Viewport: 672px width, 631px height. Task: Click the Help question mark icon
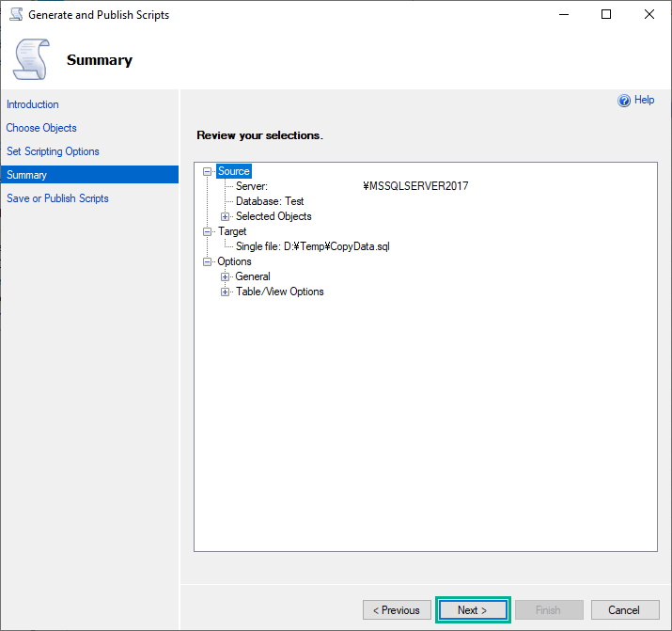click(624, 101)
